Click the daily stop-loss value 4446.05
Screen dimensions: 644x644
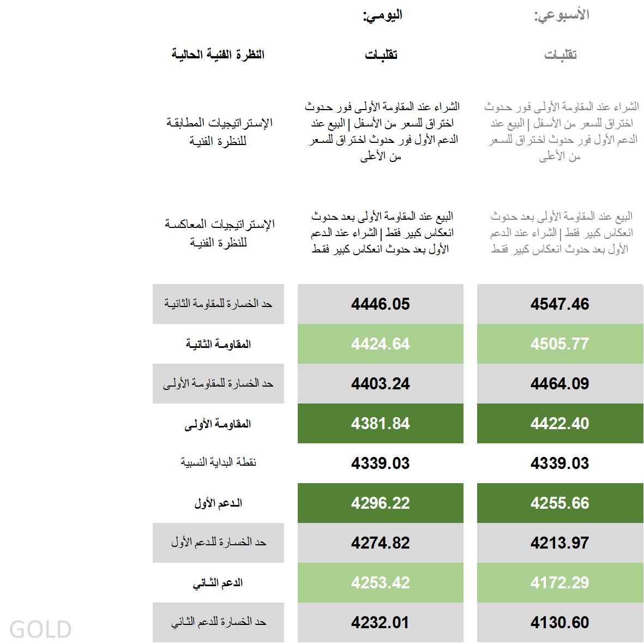380,304
